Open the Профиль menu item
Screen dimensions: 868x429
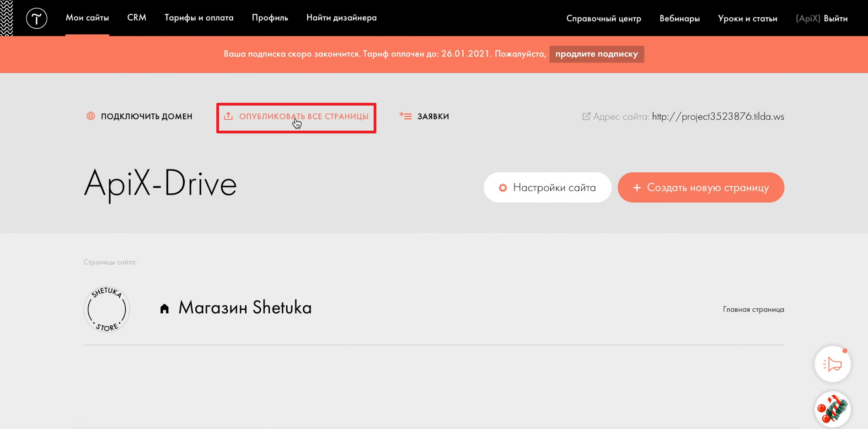click(270, 18)
